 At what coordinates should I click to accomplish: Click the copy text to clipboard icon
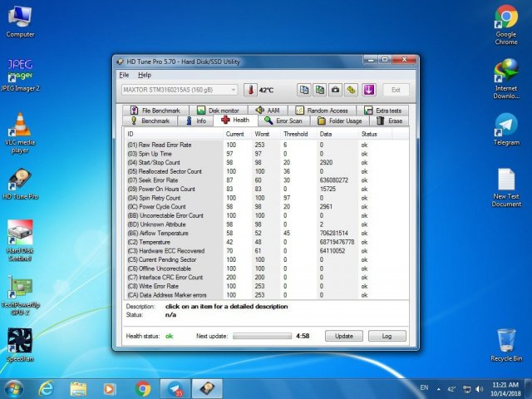305,90
